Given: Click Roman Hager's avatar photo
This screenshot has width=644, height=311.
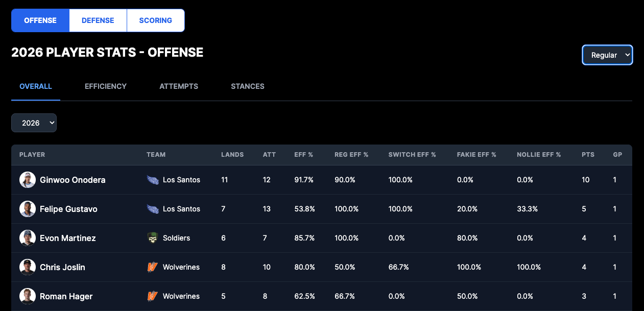Looking at the screenshot, I should [x=28, y=296].
